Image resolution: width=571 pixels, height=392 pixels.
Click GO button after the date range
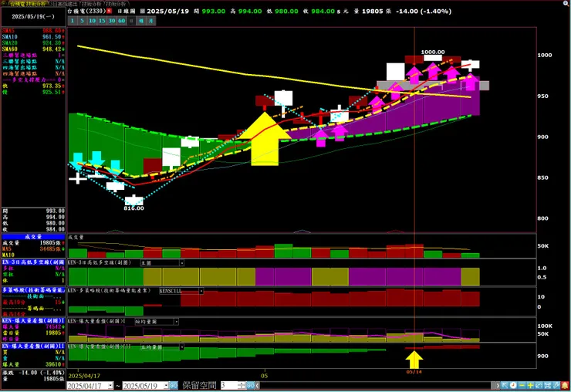(174, 386)
